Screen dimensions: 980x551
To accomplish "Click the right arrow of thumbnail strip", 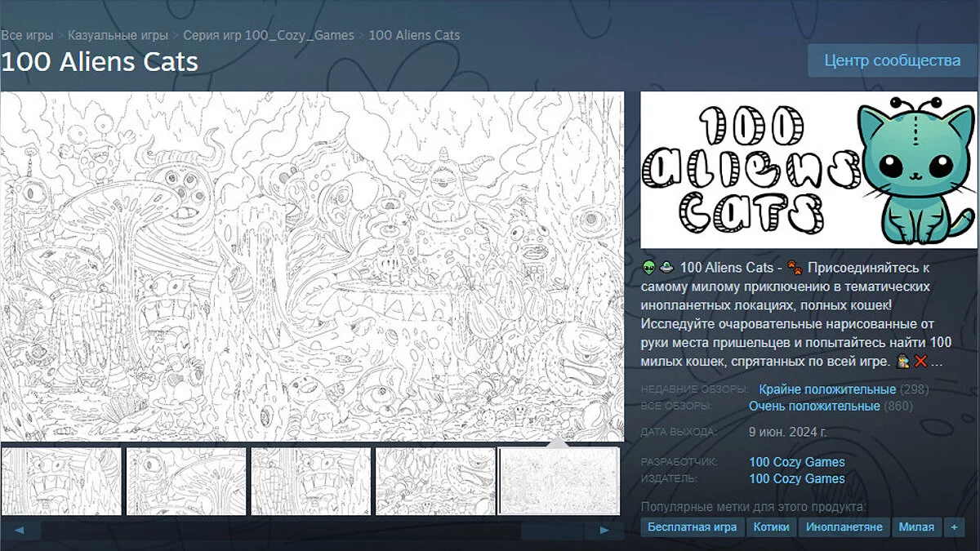I will click(x=605, y=531).
